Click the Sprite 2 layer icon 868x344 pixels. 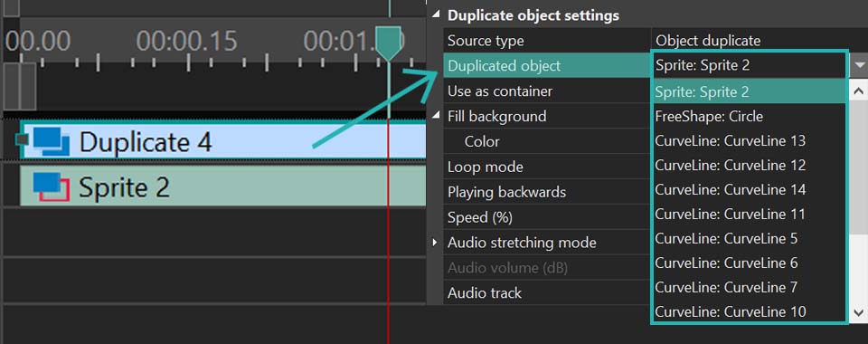pos(51,186)
